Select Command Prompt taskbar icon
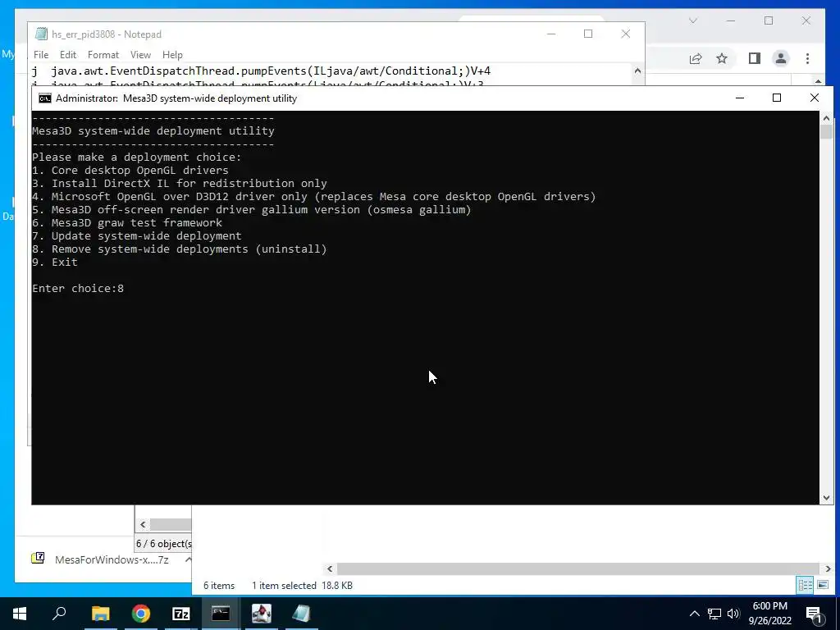This screenshot has height=630, width=840. pos(220,614)
